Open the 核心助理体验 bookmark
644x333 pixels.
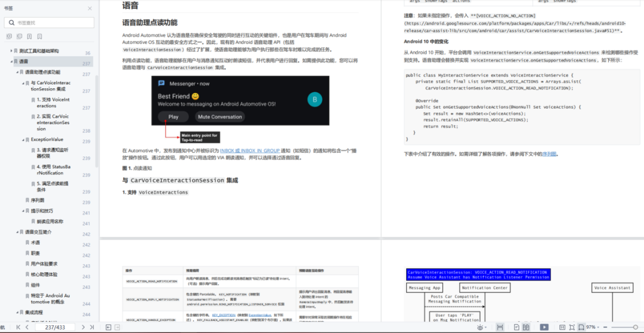44,274
